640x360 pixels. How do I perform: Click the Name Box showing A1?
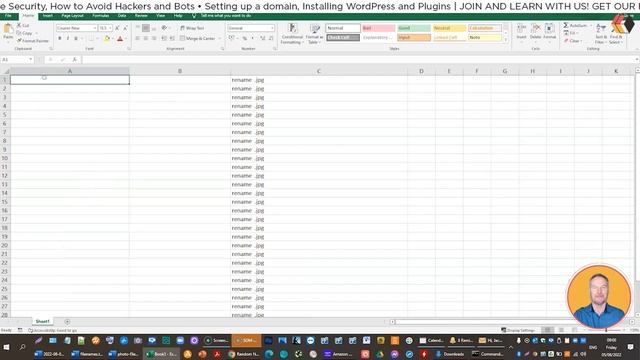coord(17,60)
